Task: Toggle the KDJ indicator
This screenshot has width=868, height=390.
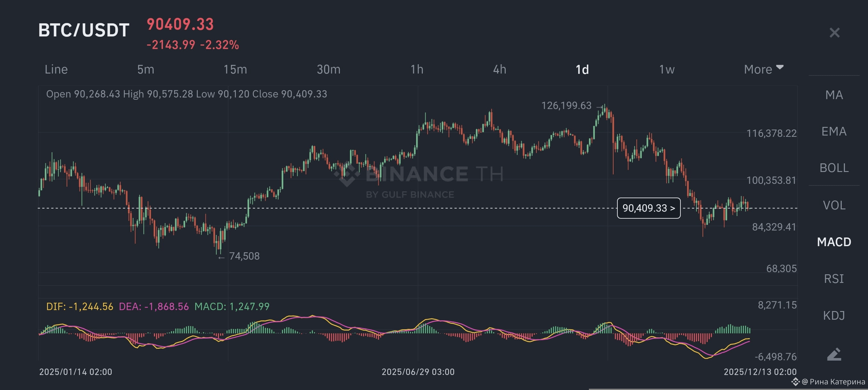Action: point(834,315)
